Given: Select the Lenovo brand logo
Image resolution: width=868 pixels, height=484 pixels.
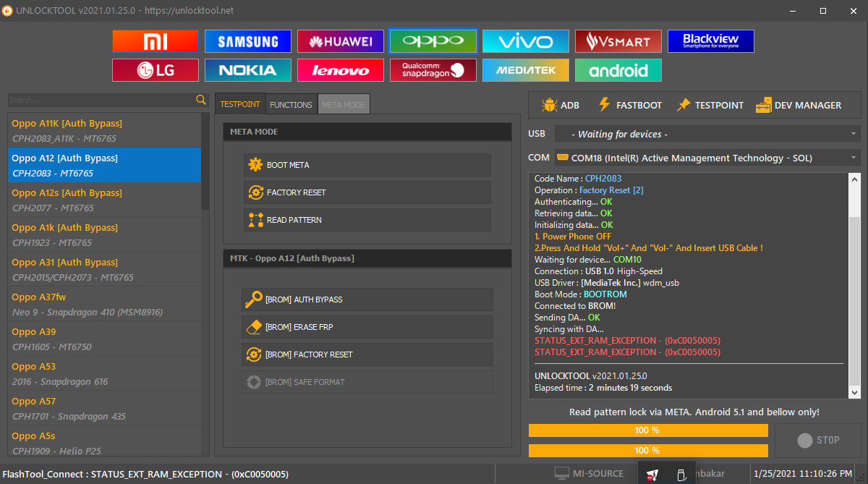Looking at the screenshot, I should pos(341,70).
